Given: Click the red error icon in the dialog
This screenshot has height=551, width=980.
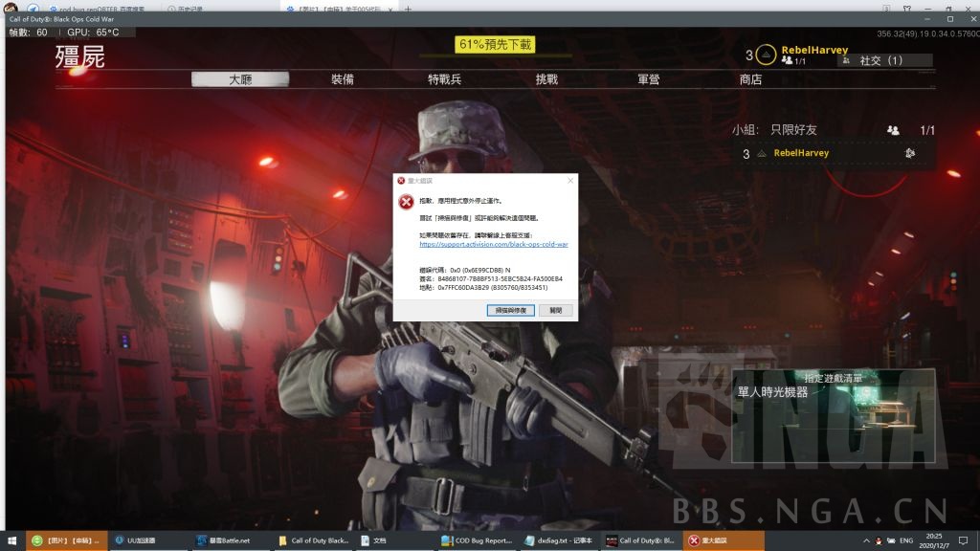Looking at the screenshot, I should pyautogui.click(x=407, y=202).
